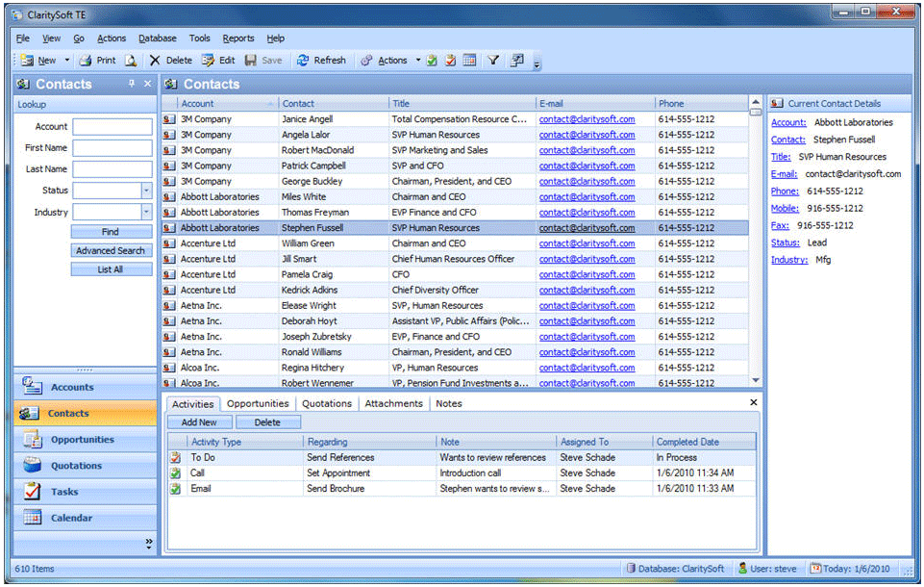The height and width of the screenshot is (587, 924).
Task: Pin the Contacts lookup panel
Action: (x=133, y=84)
